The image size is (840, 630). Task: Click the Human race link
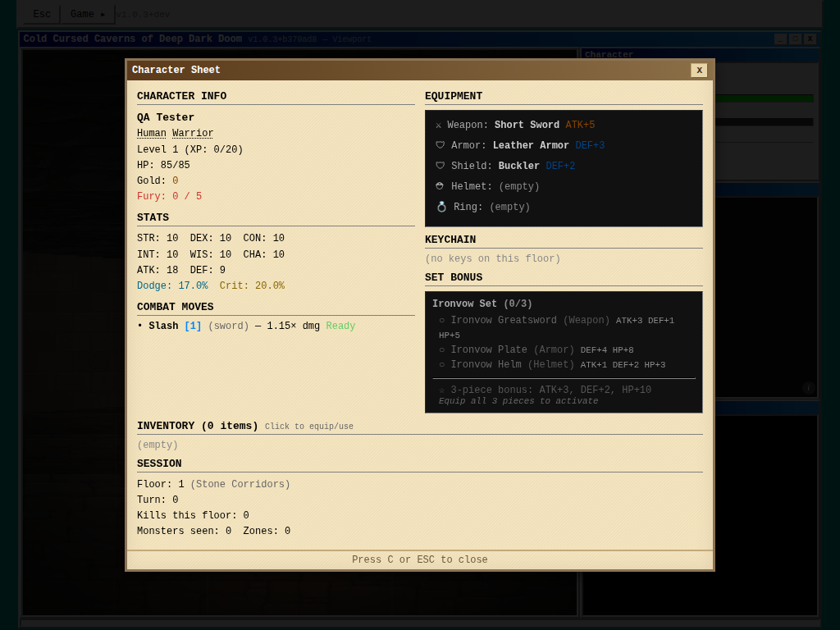[x=152, y=133]
